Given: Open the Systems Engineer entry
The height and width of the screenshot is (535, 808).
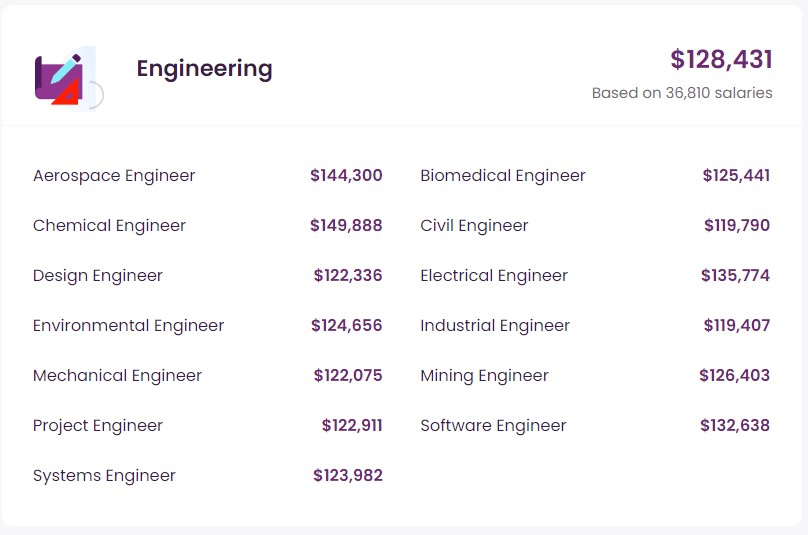Looking at the screenshot, I should [x=104, y=476].
